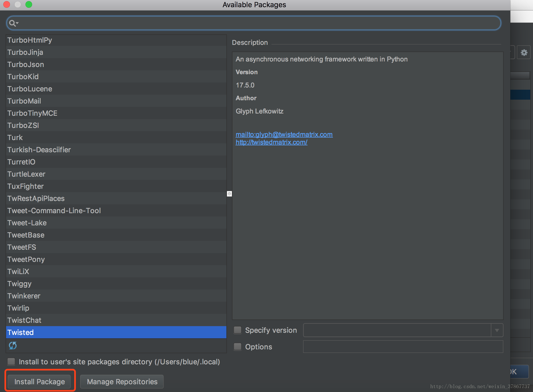Select the TurboJson package
Image resolution: width=533 pixels, height=392 pixels.
coord(116,64)
